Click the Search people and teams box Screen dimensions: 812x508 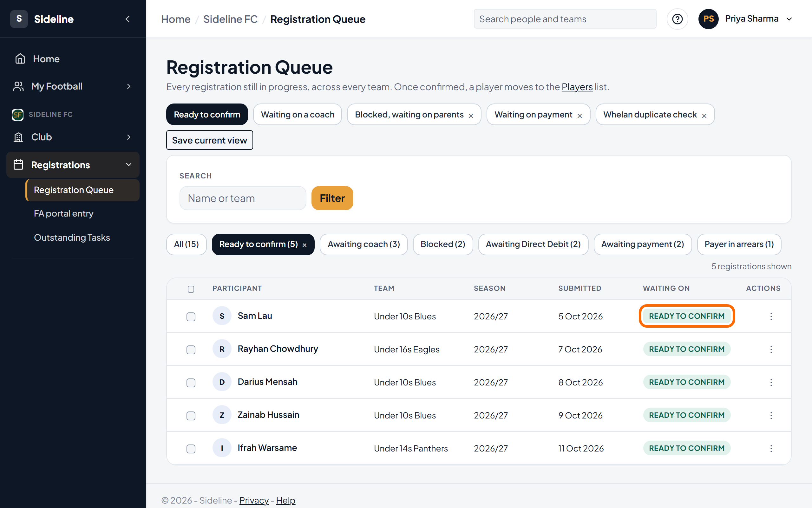[x=565, y=19]
